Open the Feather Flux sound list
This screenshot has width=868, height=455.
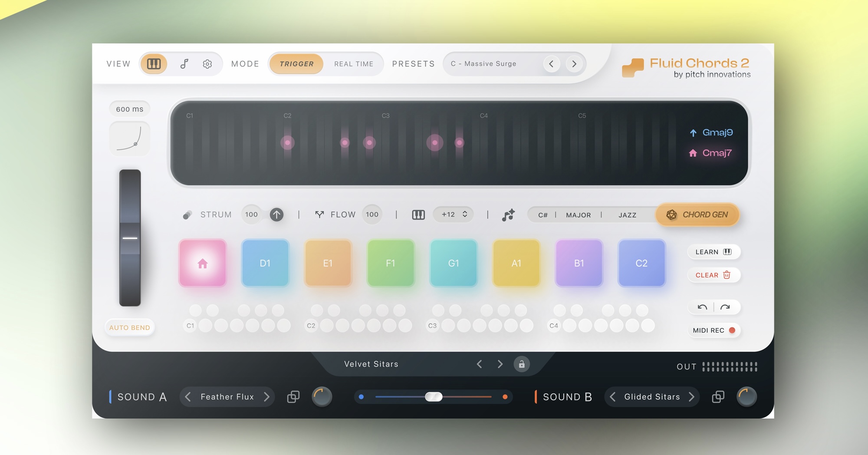pos(227,397)
